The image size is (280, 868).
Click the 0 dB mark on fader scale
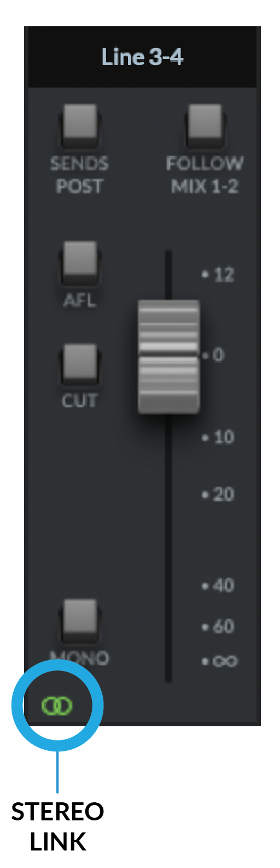coord(213,355)
